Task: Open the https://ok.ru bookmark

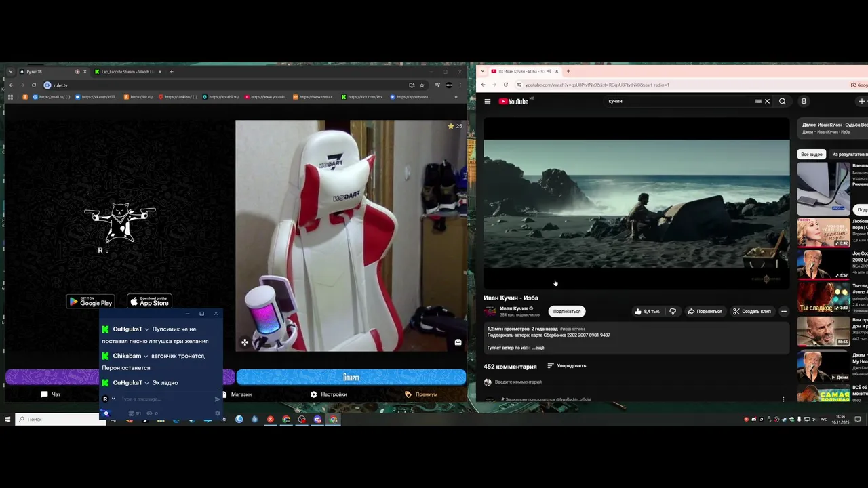Action: click(138, 97)
